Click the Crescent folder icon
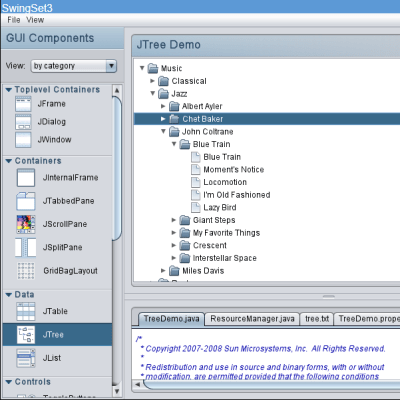The height and width of the screenshot is (400, 400). click(185, 246)
